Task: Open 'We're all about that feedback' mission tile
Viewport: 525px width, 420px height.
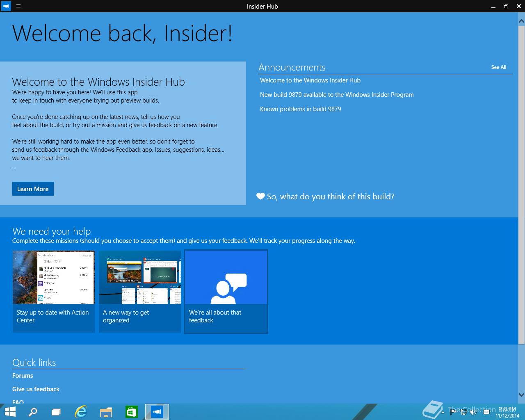Action: (226, 292)
